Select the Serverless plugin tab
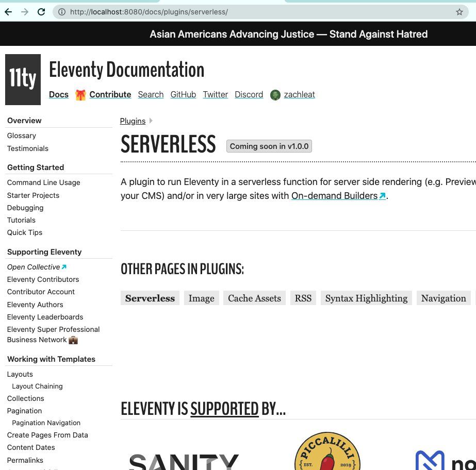Image resolution: width=476 pixels, height=470 pixels. click(150, 298)
